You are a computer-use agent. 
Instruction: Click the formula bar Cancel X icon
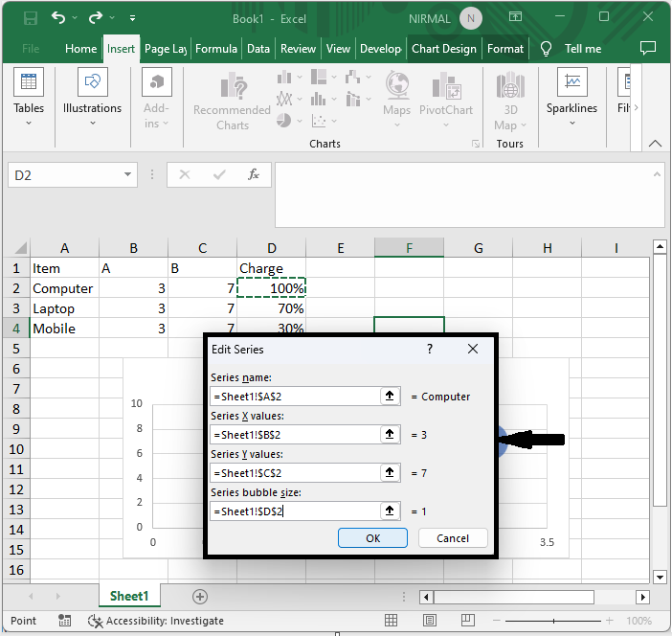[x=185, y=174]
